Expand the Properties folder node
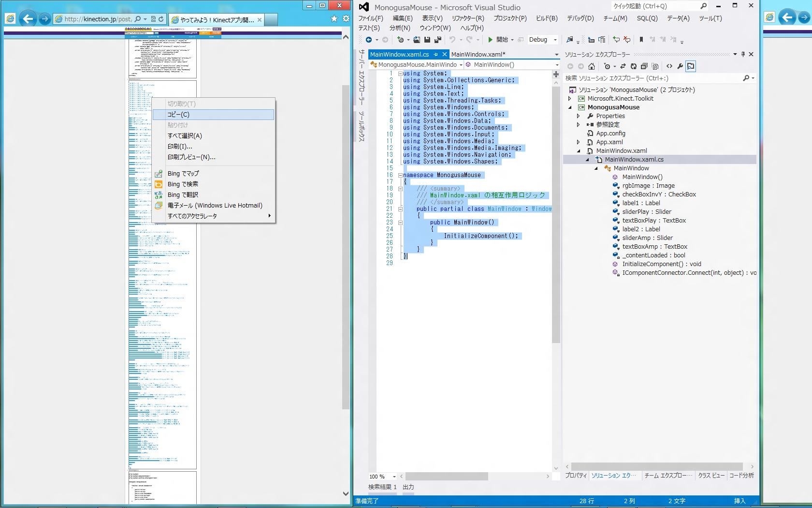This screenshot has width=812, height=508. coord(579,116)
